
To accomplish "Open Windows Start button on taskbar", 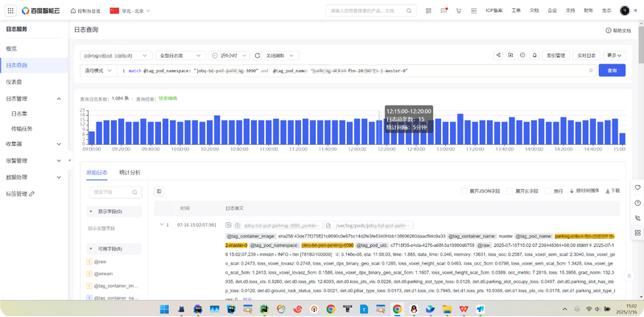I will 164,309.
